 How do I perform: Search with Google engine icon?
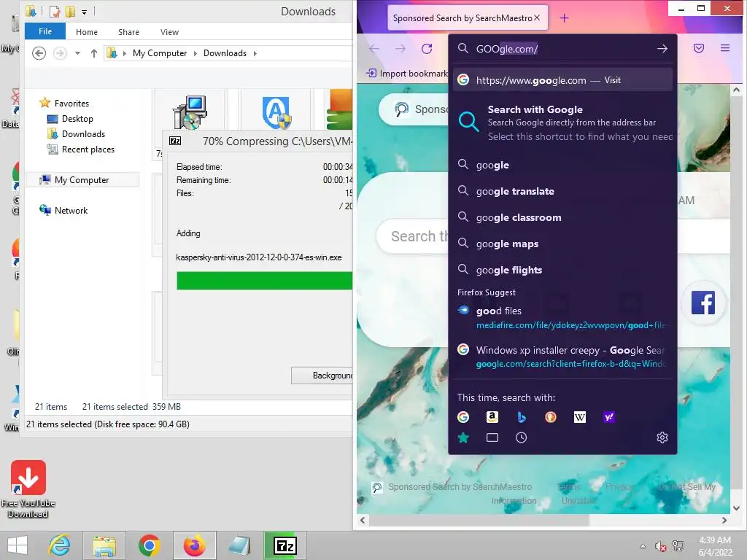tap(463, 417)
